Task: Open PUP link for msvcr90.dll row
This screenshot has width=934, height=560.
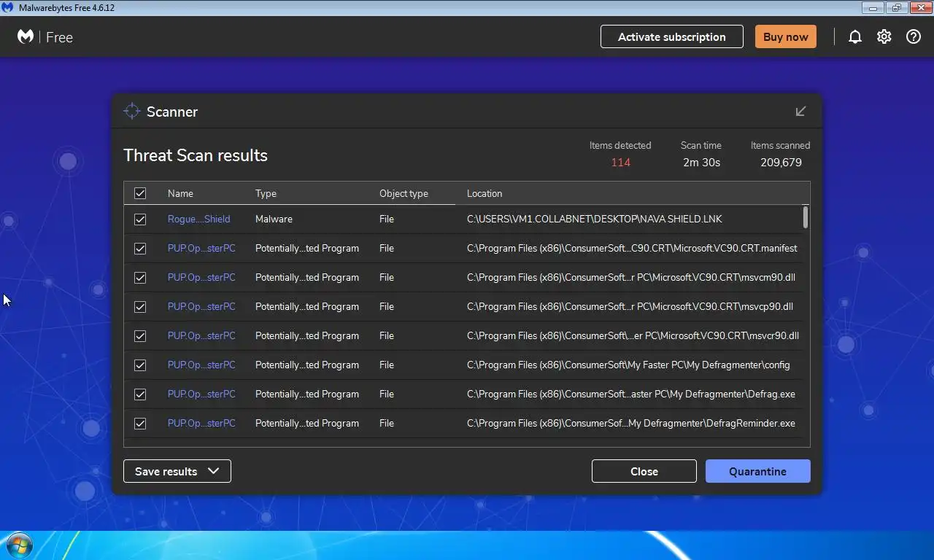Action: [201, 335]
